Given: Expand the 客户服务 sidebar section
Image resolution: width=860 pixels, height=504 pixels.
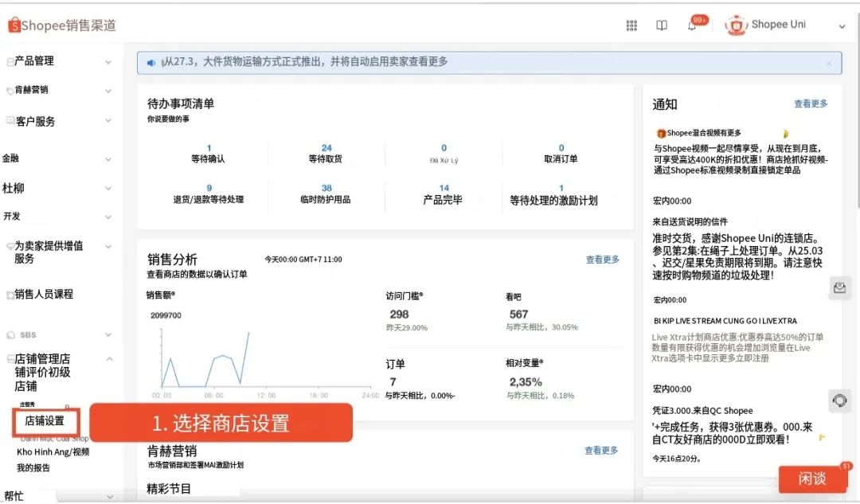Looking at the screenshot, I should tap(108, 121).
